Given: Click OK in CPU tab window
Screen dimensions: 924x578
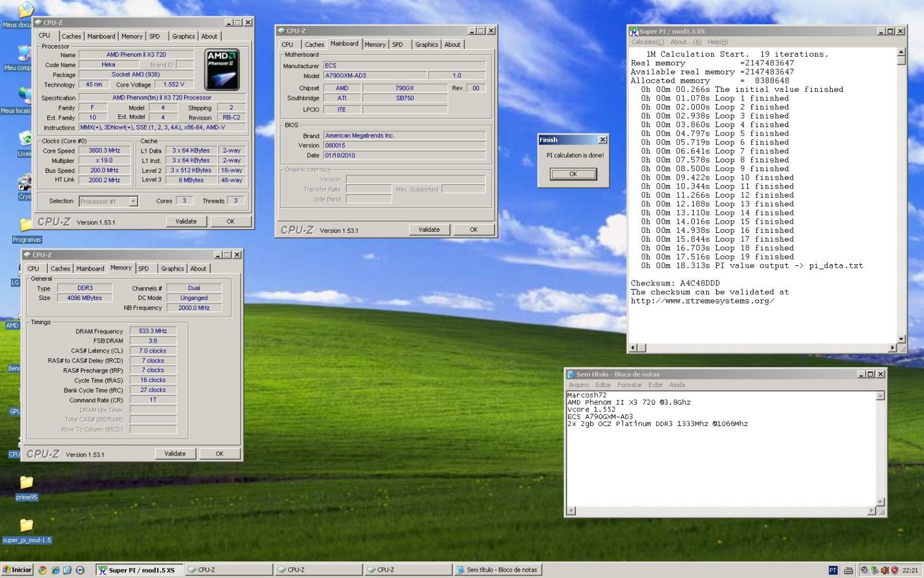Looking at the screenshot, I should [230, 221].
